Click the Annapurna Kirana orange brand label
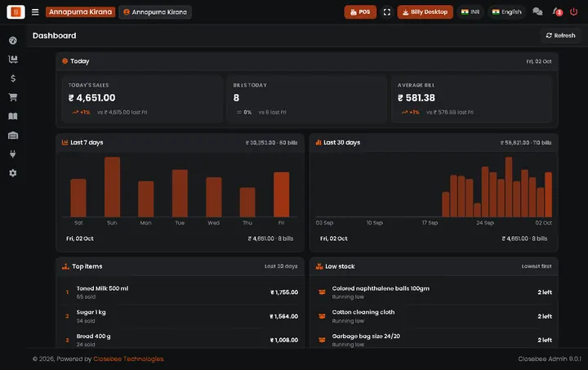Viewport: 588px width, 370px height. click(x=80, y=12)
